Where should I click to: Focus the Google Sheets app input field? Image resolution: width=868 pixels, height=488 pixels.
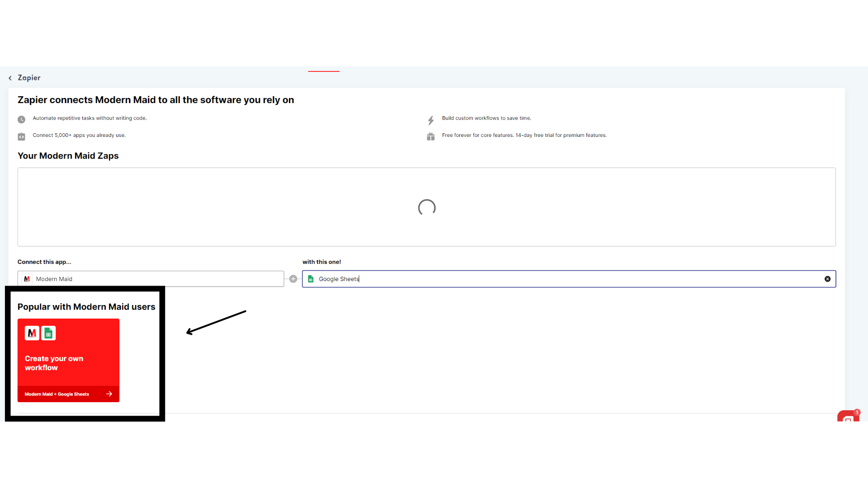point(565,279)
